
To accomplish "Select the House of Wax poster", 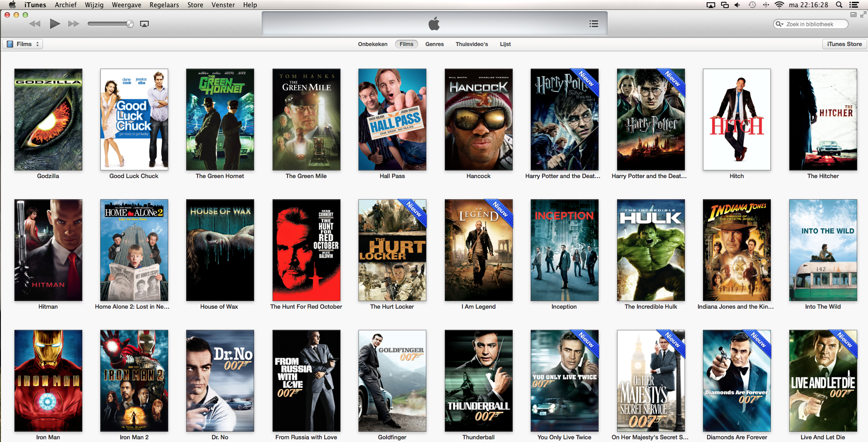I will 220,250.
